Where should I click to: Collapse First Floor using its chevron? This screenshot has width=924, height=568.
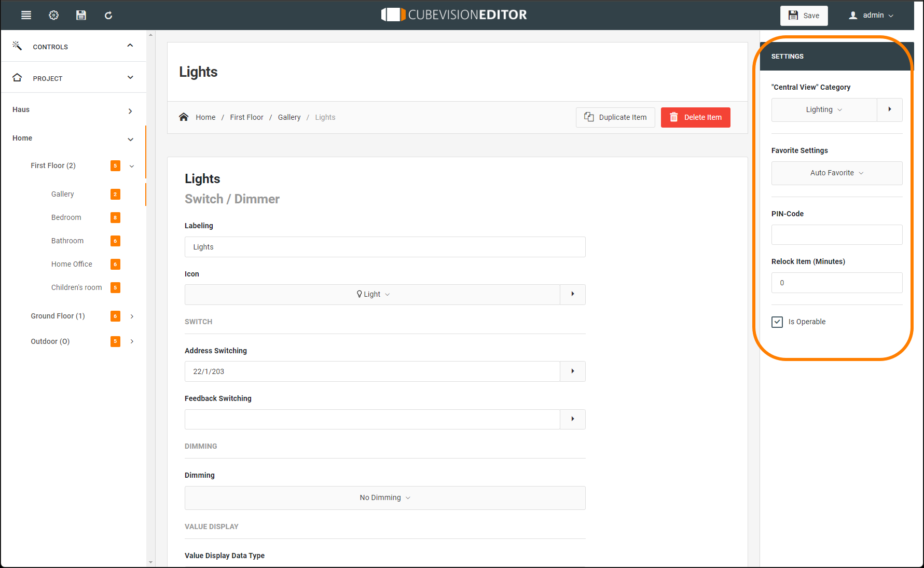point(132,166)
